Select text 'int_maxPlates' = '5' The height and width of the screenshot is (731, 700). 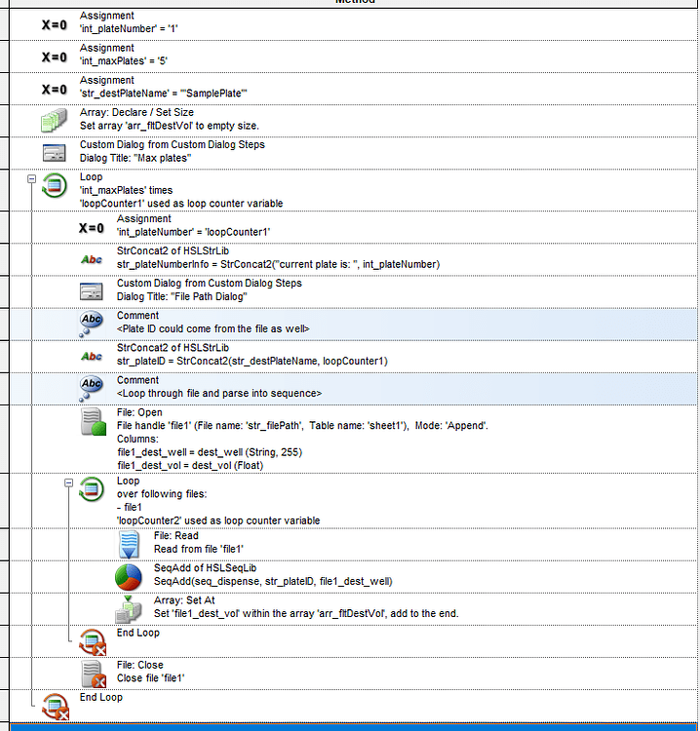click(x=124, y=61)
